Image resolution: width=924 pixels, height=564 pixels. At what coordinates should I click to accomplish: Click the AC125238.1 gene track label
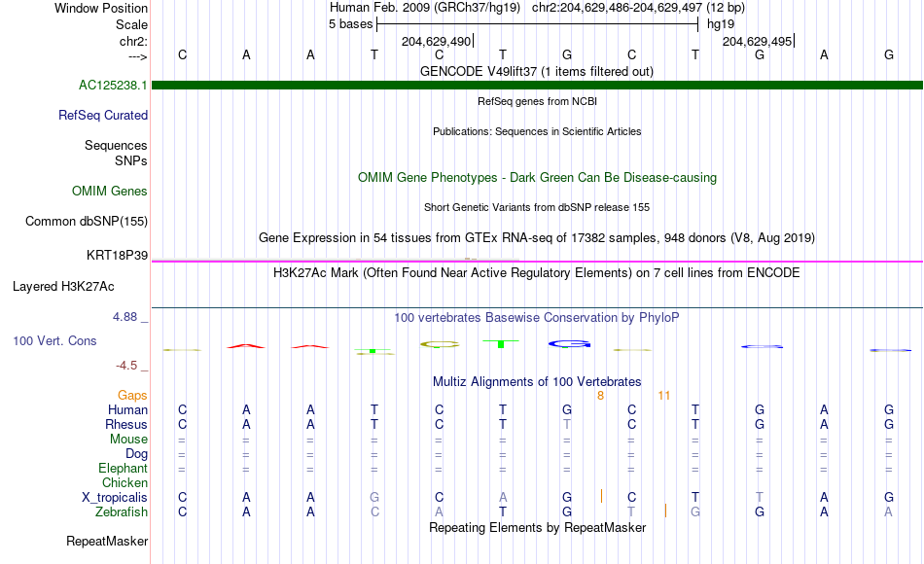113,85
